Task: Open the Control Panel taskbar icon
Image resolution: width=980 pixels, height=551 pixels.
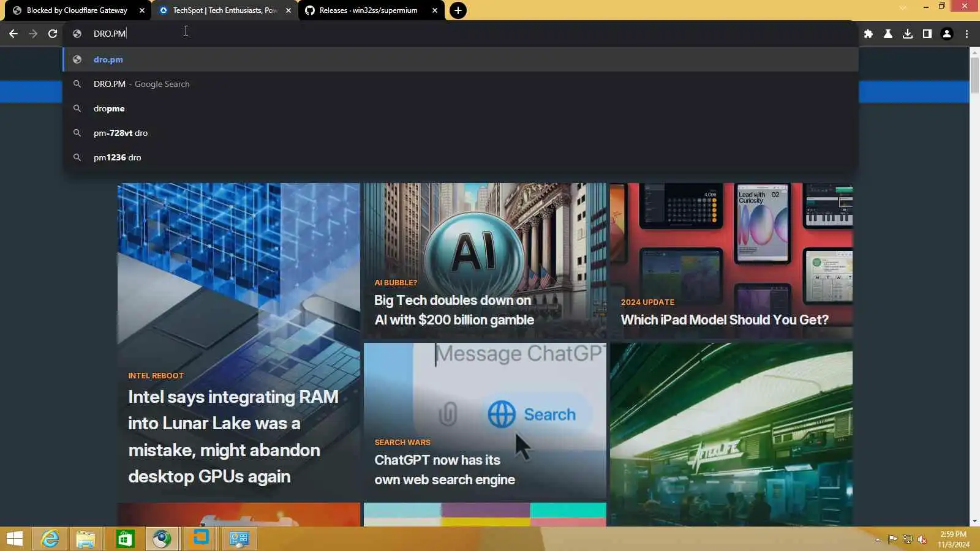Action: coord(239,539)
